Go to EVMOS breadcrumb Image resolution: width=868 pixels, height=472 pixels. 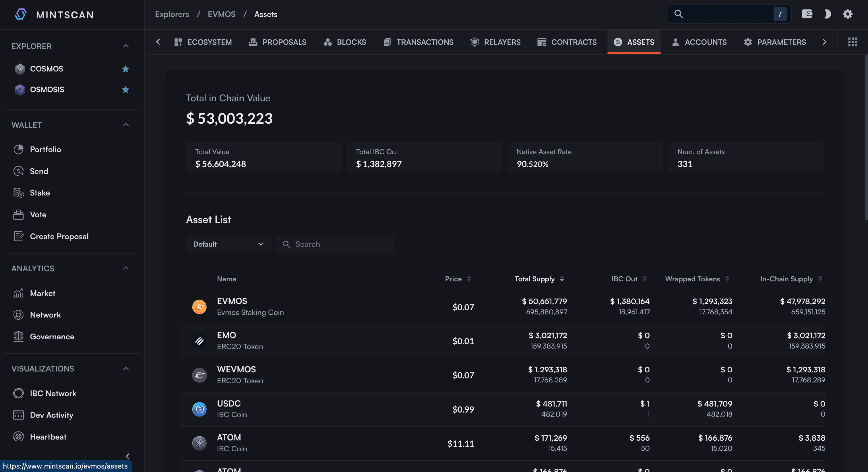[221, 14]
